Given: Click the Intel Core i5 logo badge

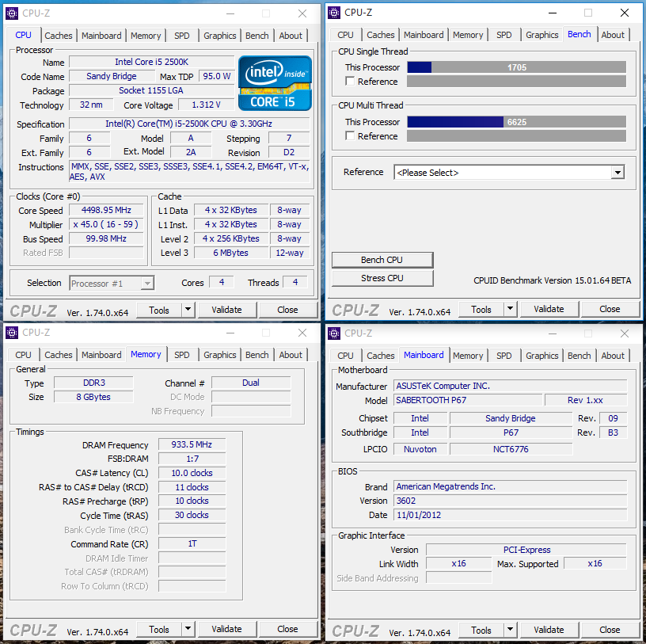Looking at the screenshot, I should pyautogui.click(x=275, y=83).
